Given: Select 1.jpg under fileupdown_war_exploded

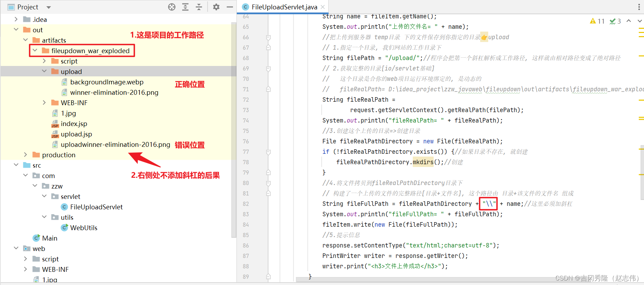Looking at the screenshot, I should 69,113.
